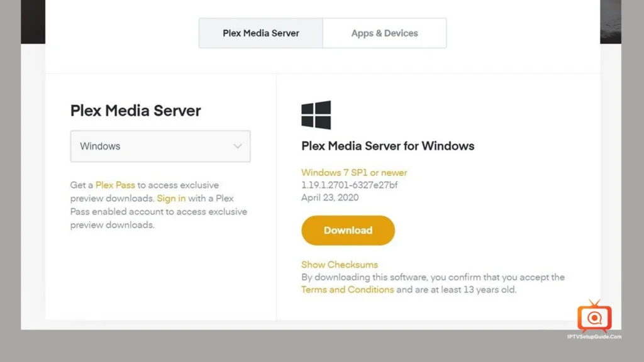Click the Plex Media Server sidebar heading
The width and height of the screenshot is (644, 362).
[x=136, y=111]
